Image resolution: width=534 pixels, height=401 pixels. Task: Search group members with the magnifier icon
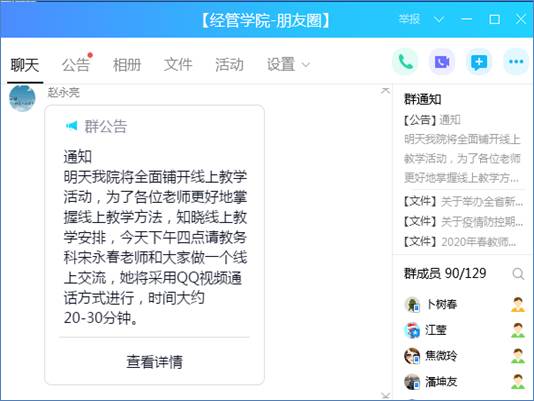[x=518, y=274]
